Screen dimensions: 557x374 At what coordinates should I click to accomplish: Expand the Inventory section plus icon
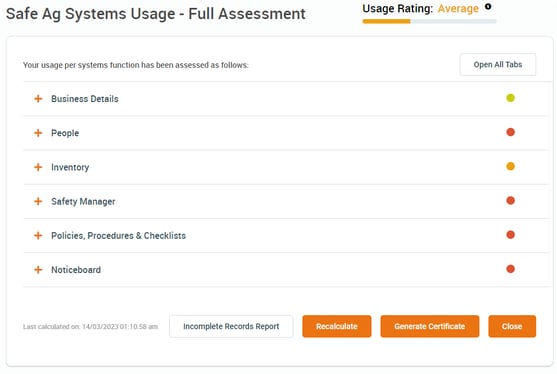point(38,167)
